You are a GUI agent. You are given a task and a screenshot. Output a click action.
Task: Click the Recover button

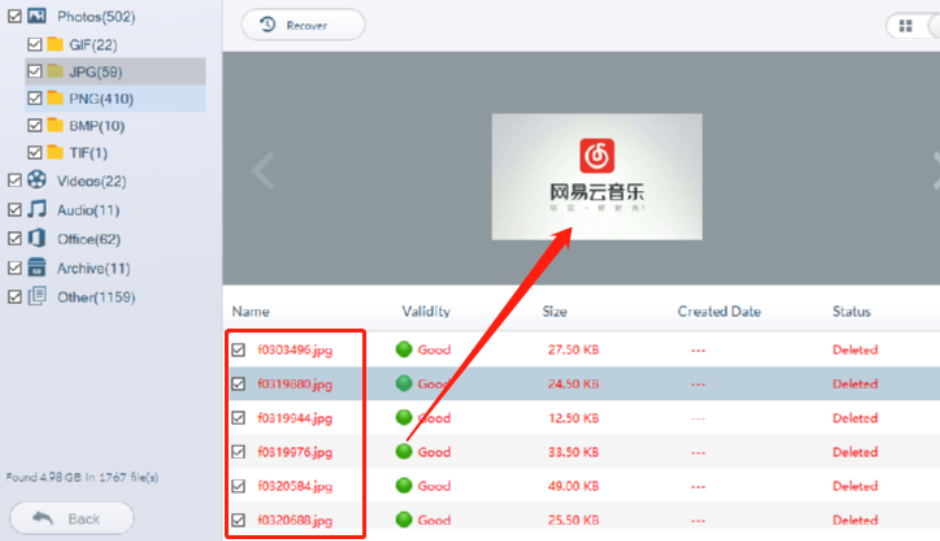[303, 25]
